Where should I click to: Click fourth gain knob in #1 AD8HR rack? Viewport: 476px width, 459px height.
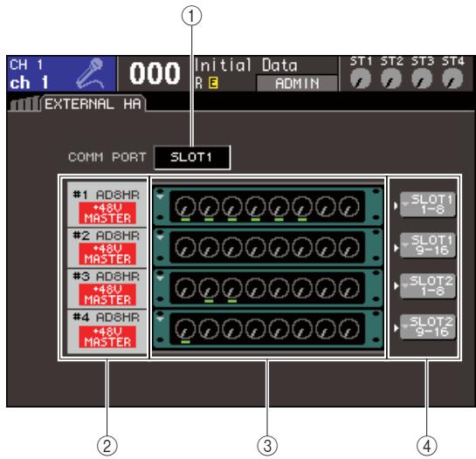pyautogui.click(x=256, y=206)
